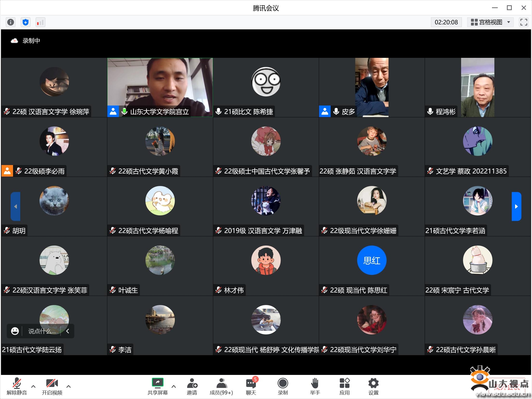
Task: Enter full screen mode icon
Action: [524, 22]
